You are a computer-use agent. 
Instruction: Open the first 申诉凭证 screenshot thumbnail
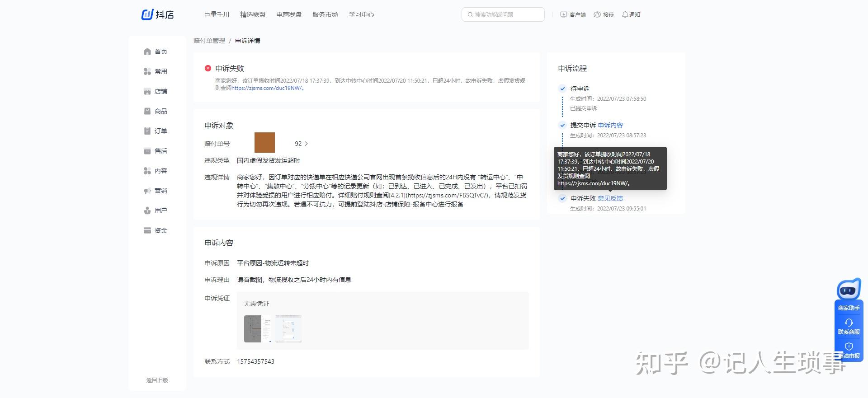point(257,328)
